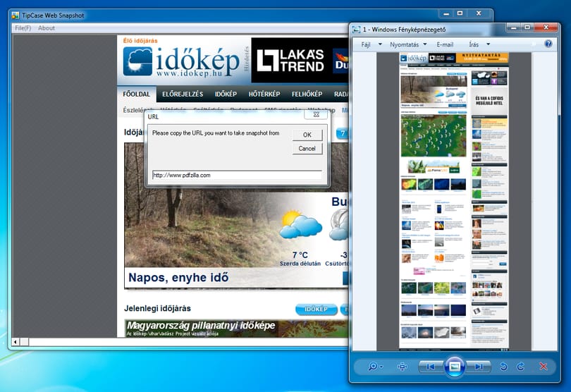The width and height of the screenshot is (571, 392).
Task: Click the sun and cloud weather icon
Action: (301, 224)
